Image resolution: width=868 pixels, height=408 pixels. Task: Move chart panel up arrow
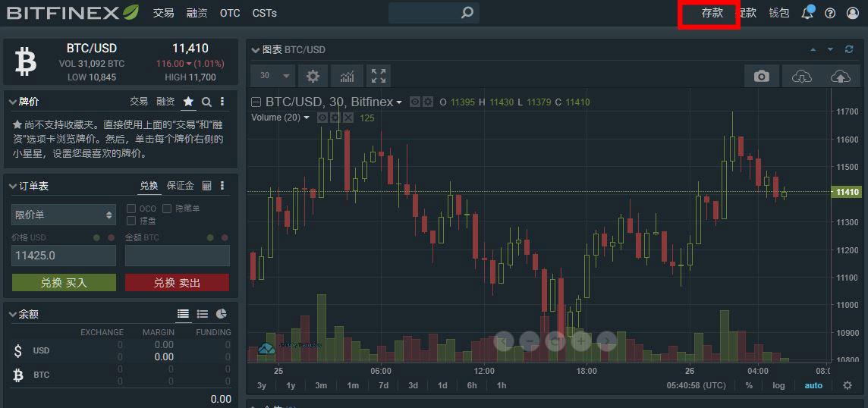coord(813,50)
